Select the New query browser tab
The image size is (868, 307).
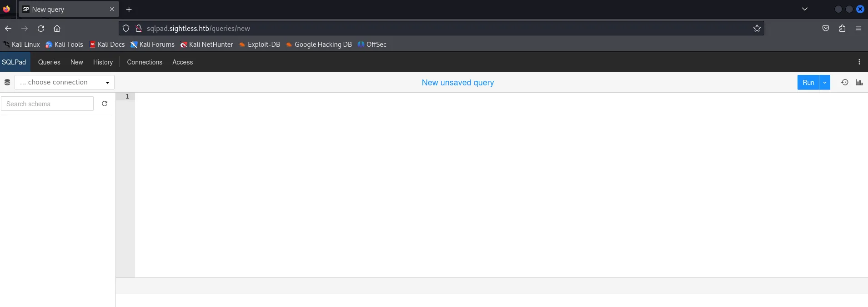tap(69, 9)
